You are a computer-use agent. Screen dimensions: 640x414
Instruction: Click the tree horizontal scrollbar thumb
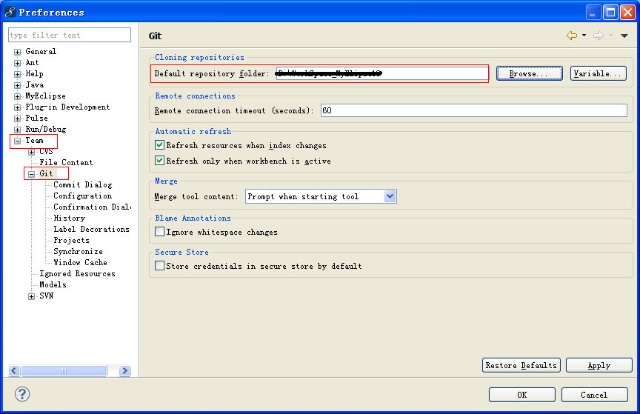point(64,370)
